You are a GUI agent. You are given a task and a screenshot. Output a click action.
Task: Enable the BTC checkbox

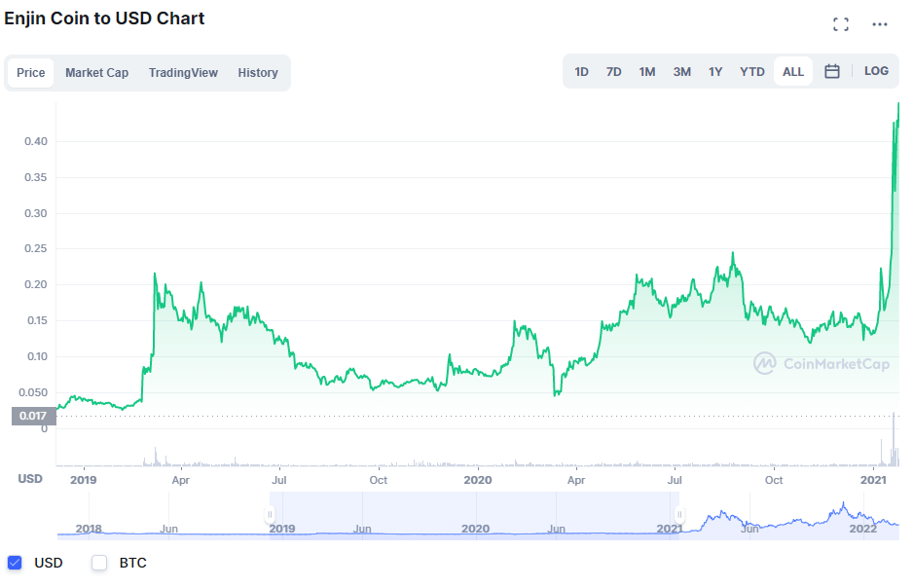98,563
